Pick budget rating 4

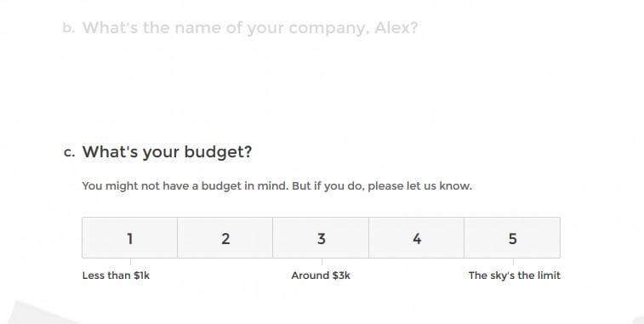(417, 238)
